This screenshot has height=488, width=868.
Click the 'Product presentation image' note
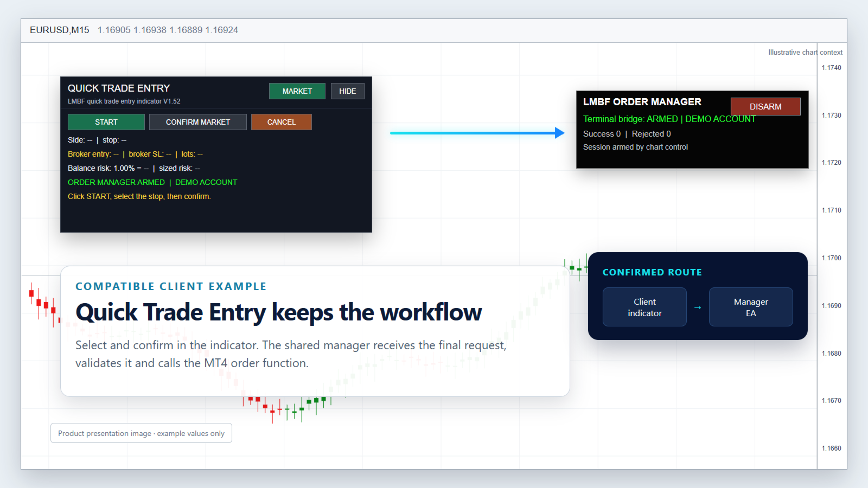point(141,433)
